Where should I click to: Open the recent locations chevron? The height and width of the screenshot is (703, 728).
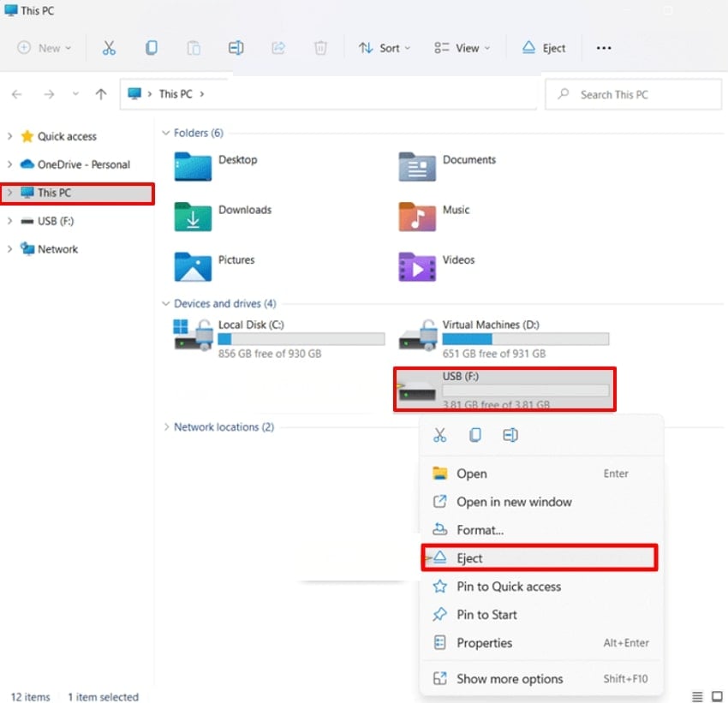pos(75,93)
